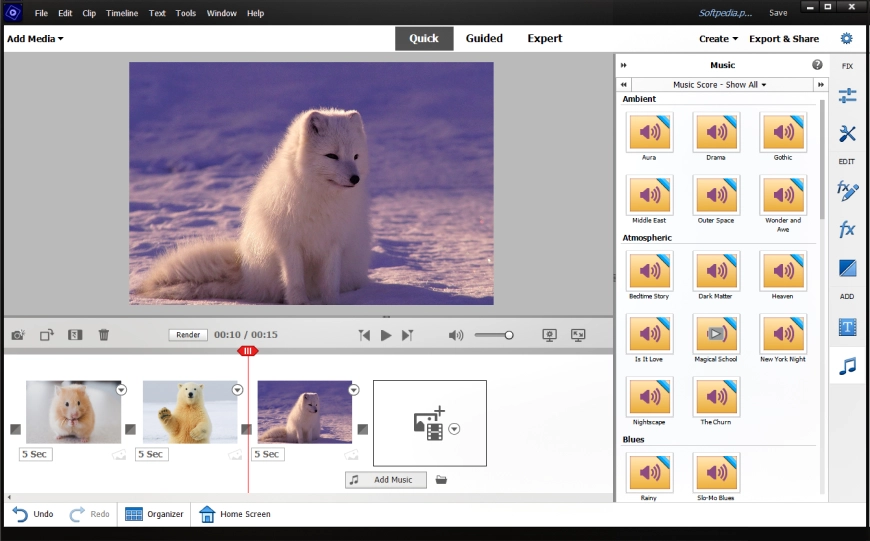Viewport: 870px width, 541px height.
Task: Click the rotate clip icon
Action: point(47,335)
